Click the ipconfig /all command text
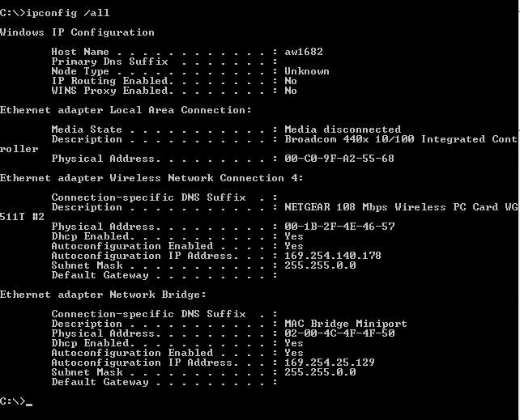520x420 pixels. (68, 13)
